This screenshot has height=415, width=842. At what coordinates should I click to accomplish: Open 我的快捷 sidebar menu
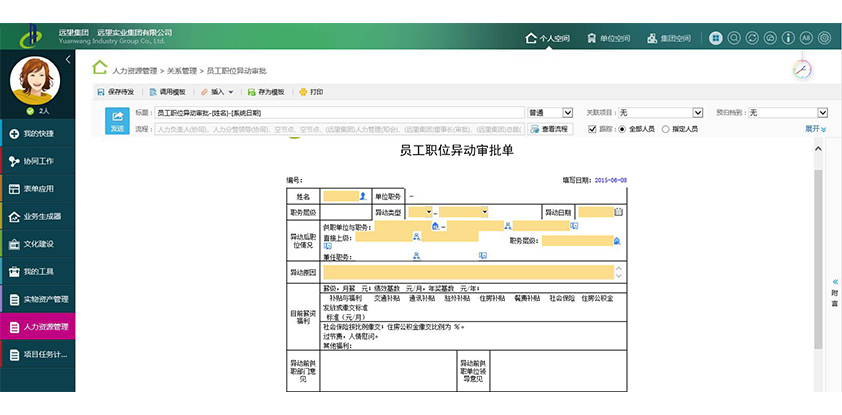(x=38, y=134)
